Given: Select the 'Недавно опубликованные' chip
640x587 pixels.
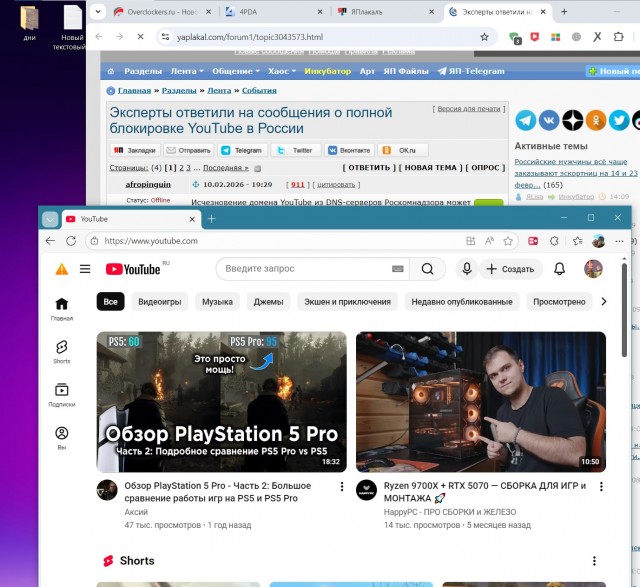Looking at the screenshot, I should pos(462,302).
